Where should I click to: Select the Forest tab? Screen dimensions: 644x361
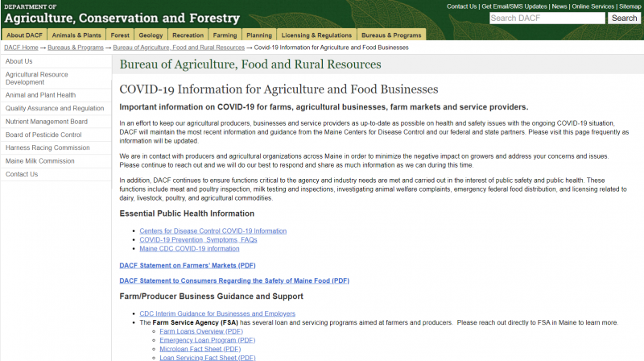[120, 35]
